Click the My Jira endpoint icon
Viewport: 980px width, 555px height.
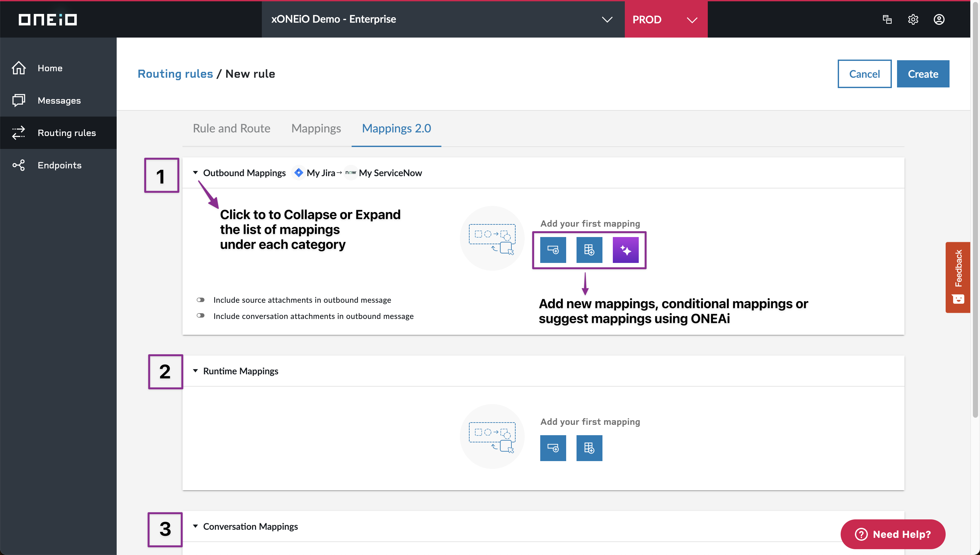tap(298, 173)
